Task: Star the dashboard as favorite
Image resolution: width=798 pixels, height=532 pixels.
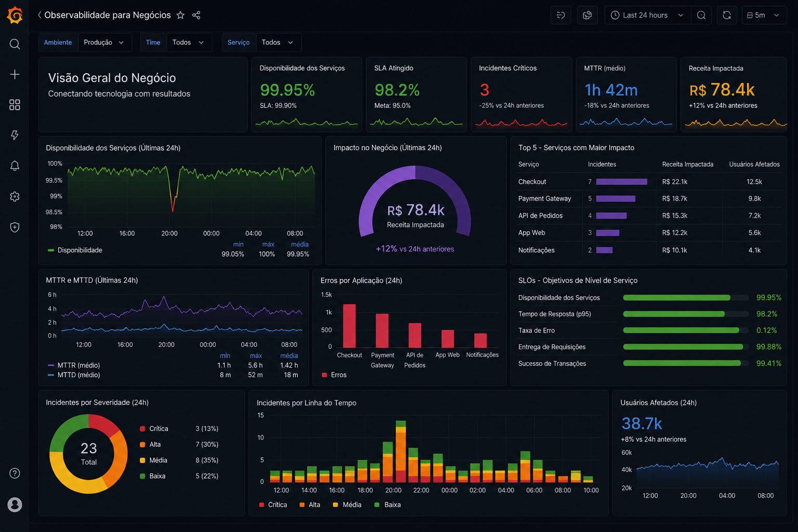Action: pyautogui.click(x=180, y=15)
